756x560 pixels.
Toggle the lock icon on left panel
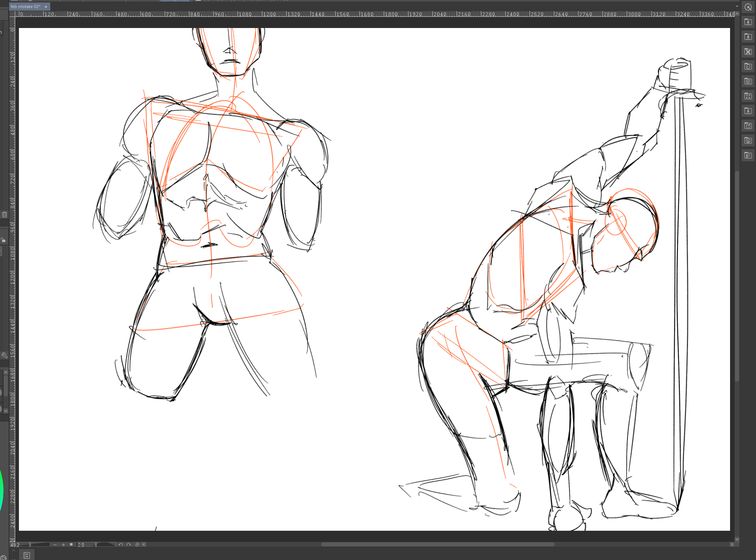click(x=3, y=240)
